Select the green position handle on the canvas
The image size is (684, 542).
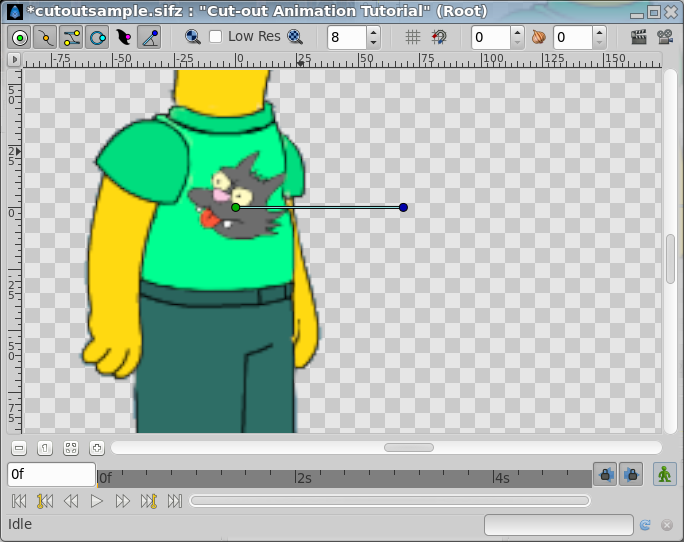coord(236,207)
